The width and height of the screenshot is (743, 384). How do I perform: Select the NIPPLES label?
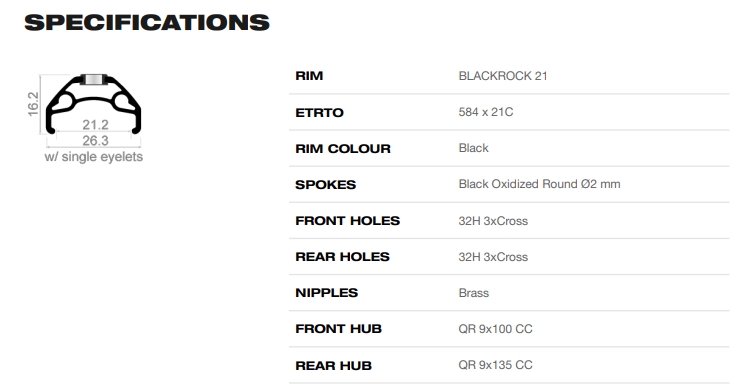click(x=326, y=293)
